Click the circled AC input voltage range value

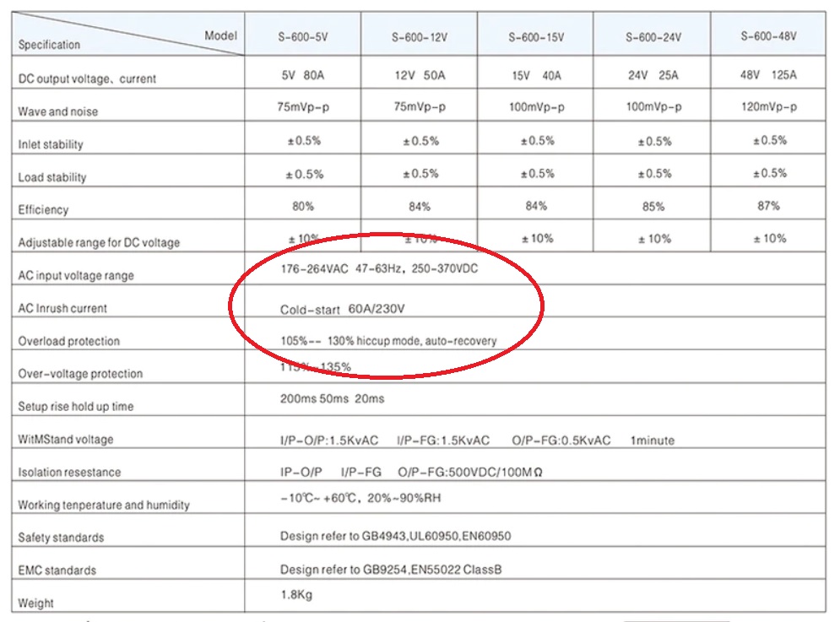tap(378, 269)
